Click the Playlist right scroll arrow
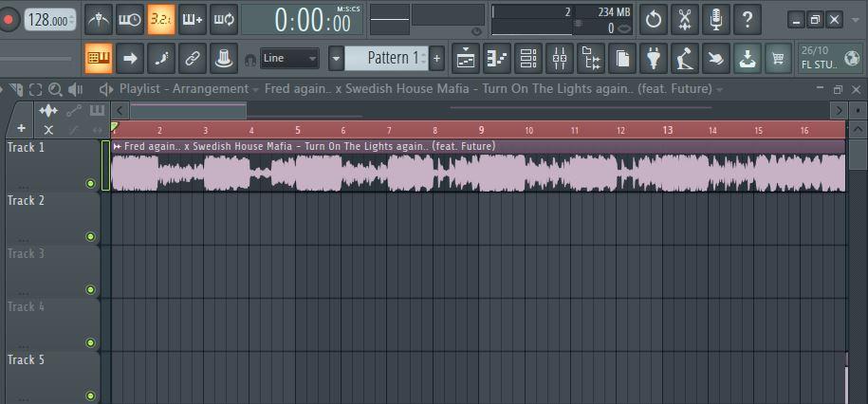 pyautogui.click(x=840, y=111)
